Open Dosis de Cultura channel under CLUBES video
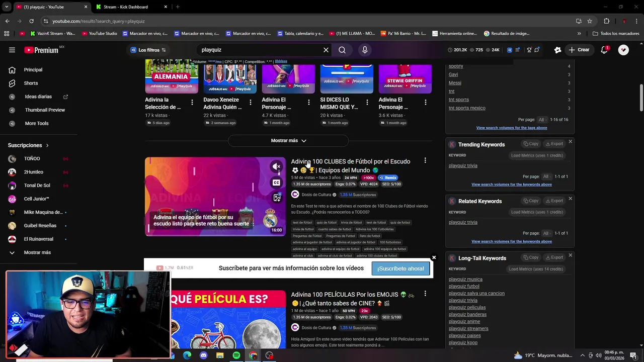 pos(316,195)
